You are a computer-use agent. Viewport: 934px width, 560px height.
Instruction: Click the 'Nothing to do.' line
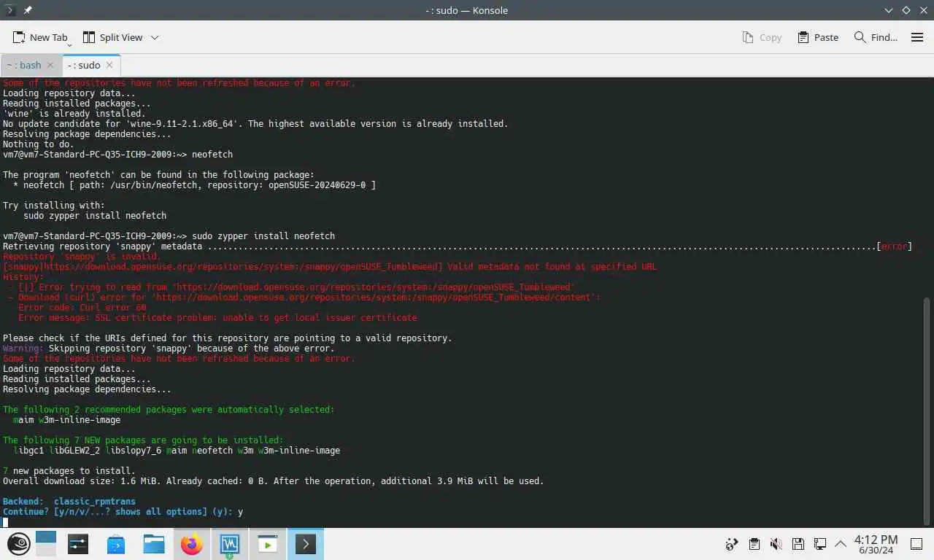coord(39,144)
